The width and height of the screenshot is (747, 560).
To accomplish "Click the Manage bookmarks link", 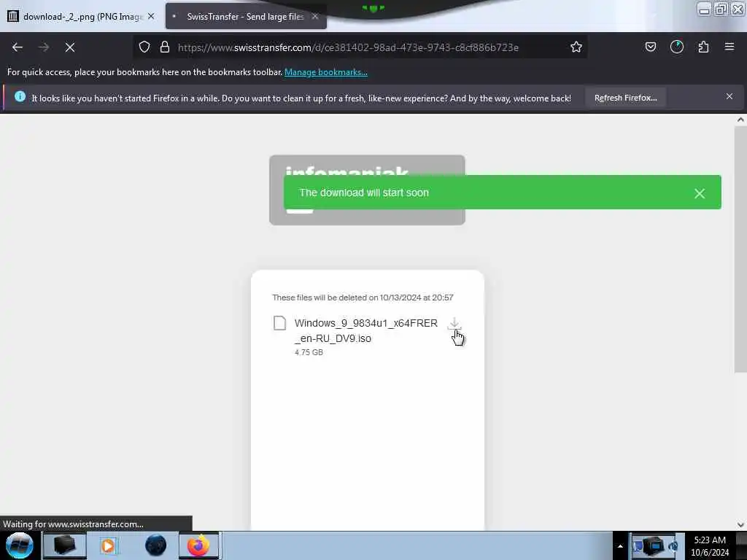I will coord(326,72).
